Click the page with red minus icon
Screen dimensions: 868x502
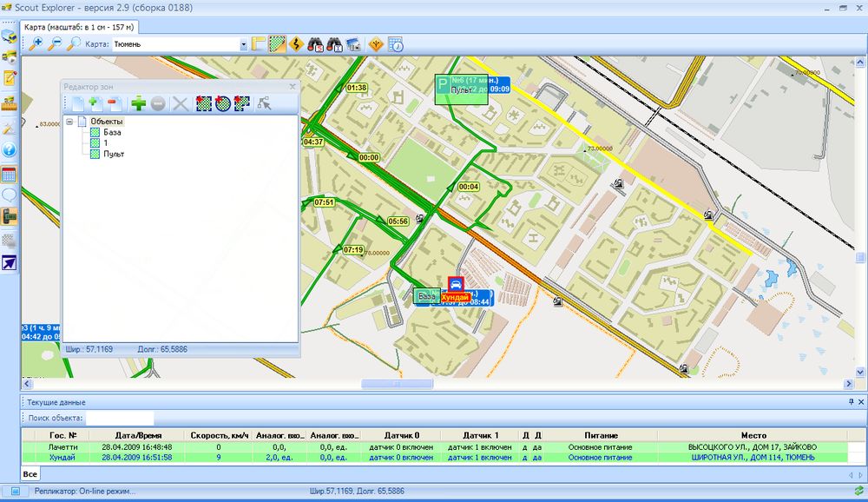[x=115, y=103]
